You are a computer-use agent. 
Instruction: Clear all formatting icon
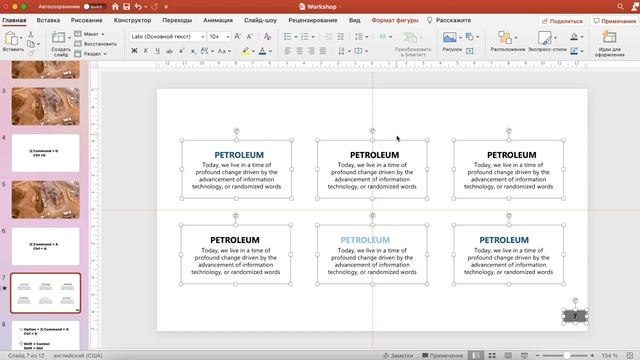(x=267, y=37)
